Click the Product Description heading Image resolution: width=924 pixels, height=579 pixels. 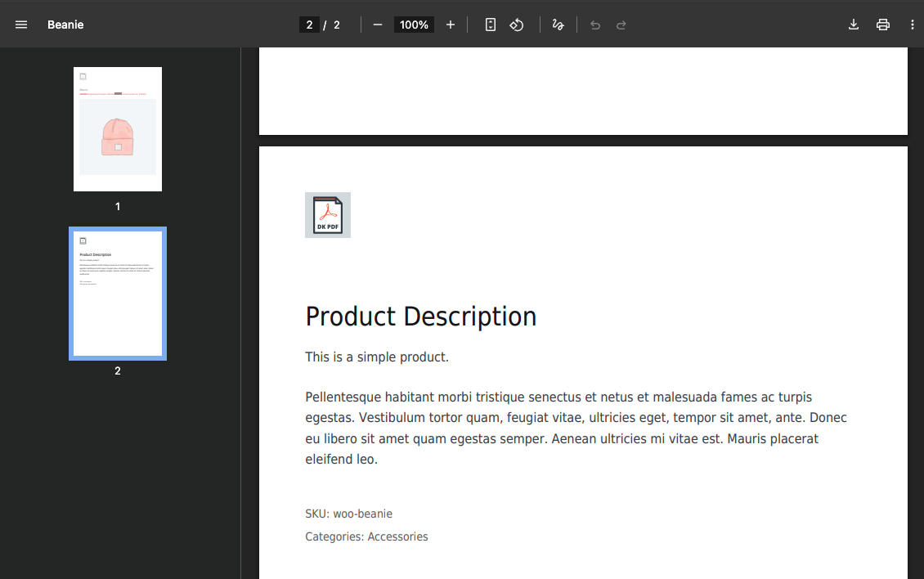(x=421, y=316)
